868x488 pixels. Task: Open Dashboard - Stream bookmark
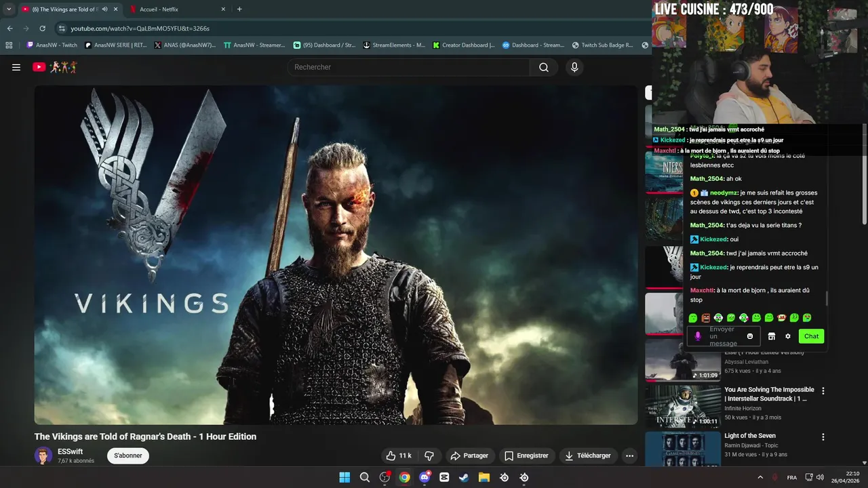click(x=533, y=45)
